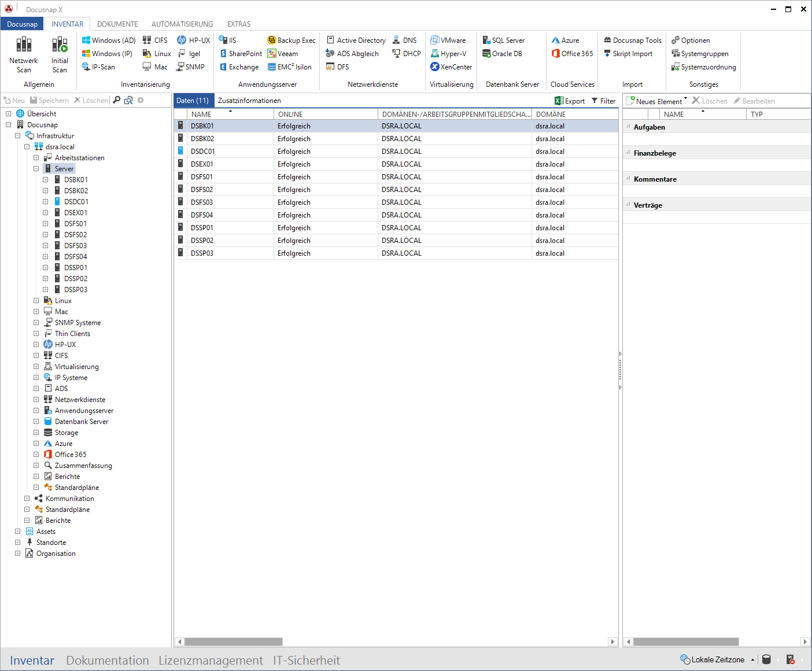Open XenCenter scan
Screen dimensions: 812x671
451,67
